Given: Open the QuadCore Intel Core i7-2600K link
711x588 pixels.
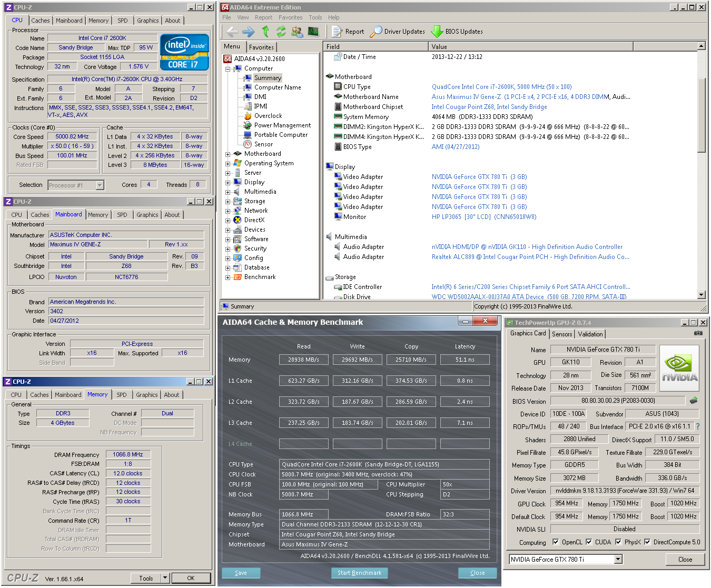Looking at the screenshot, I should tap(501, 87).
